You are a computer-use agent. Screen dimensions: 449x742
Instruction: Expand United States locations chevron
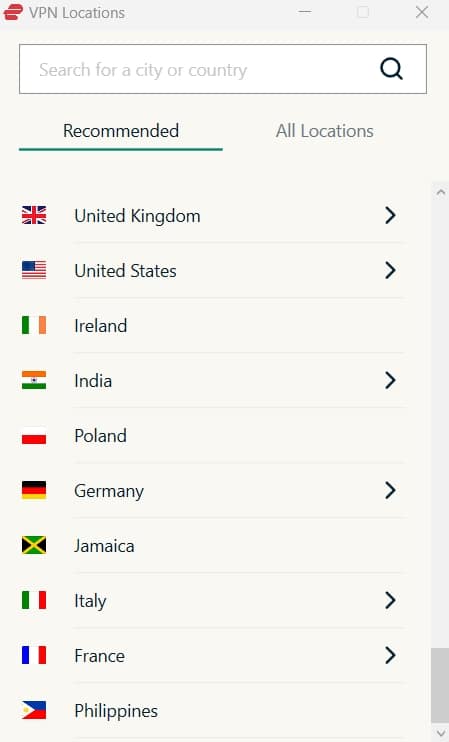[x=390, y=270]
